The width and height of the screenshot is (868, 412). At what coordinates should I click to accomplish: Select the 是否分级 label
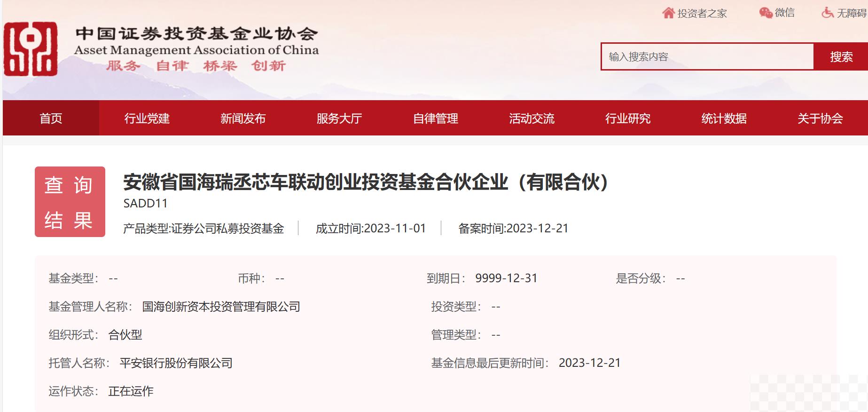coord(641,278)
